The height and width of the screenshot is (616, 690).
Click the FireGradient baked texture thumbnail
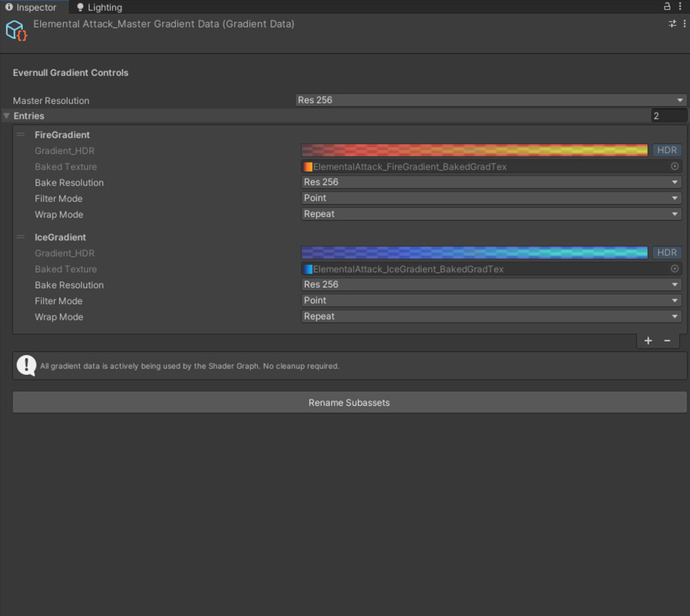point(308,167)
